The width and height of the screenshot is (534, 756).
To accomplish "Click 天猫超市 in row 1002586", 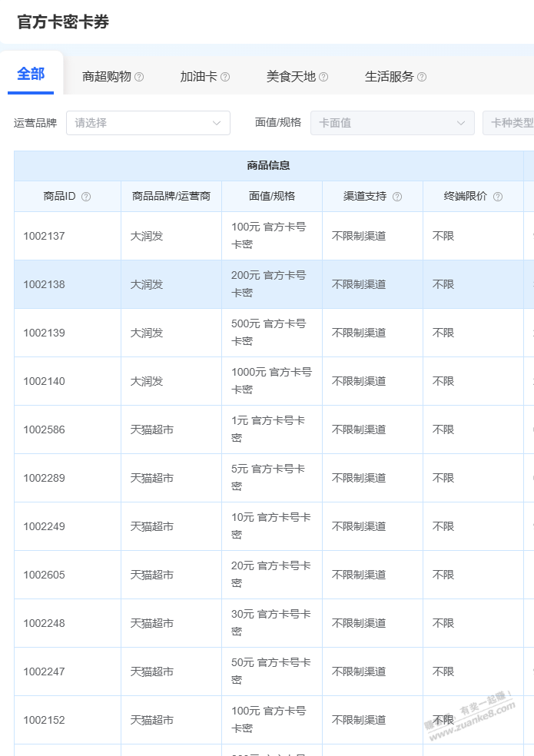I will point(152,429).
